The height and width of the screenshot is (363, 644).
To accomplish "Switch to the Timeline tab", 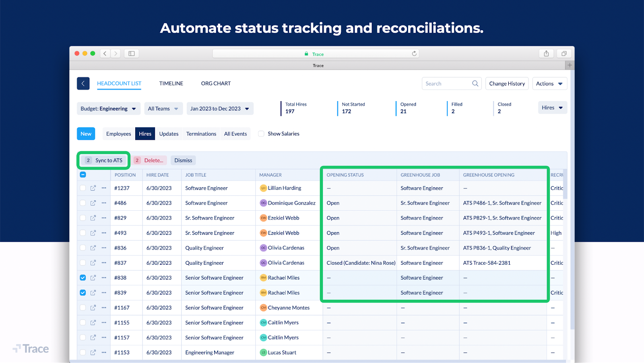I will point(171,83).
